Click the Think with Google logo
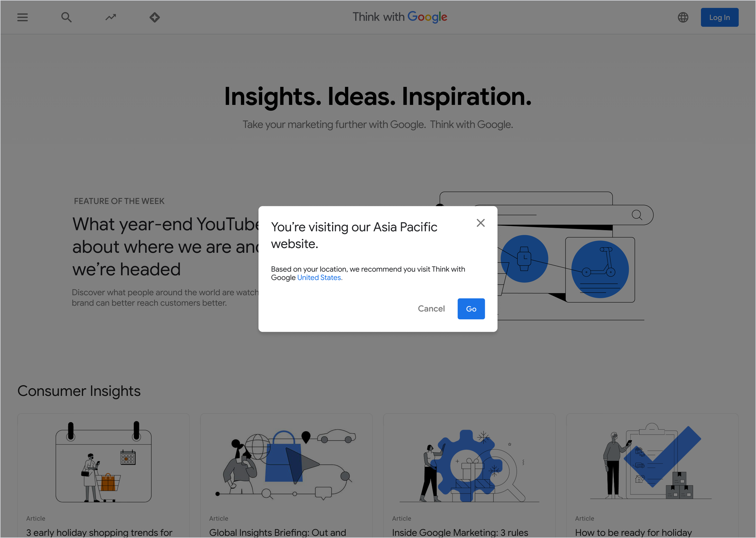The image size is (756, 538). point(399,17)
